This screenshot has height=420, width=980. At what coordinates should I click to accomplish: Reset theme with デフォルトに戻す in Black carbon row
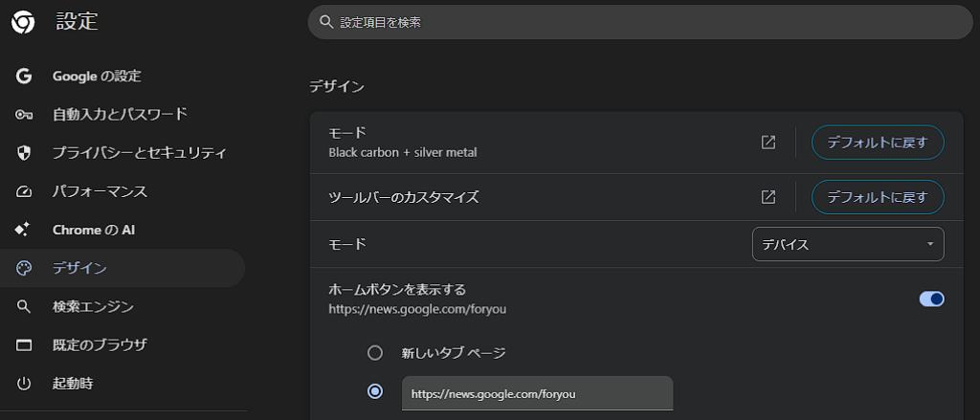(878, 143)
